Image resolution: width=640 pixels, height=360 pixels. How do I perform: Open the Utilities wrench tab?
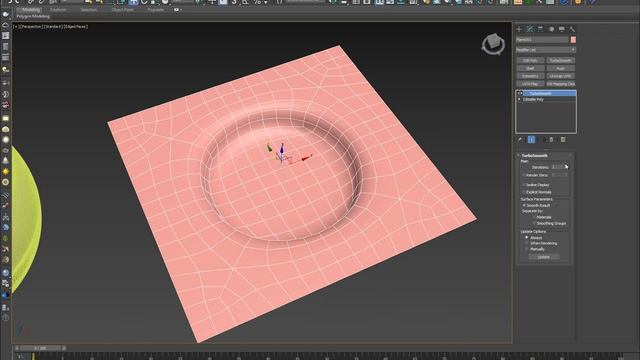click(x=572, y=29)
